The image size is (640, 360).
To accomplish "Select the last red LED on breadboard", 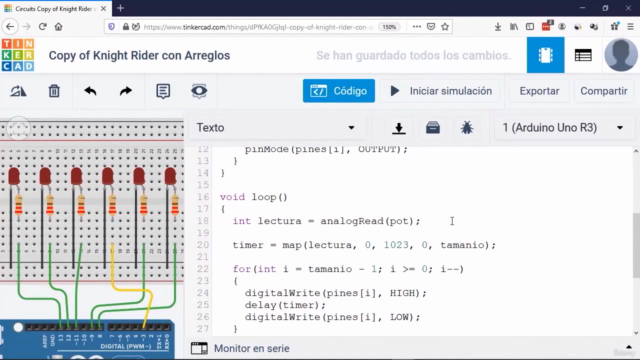I will coord(170,176).
